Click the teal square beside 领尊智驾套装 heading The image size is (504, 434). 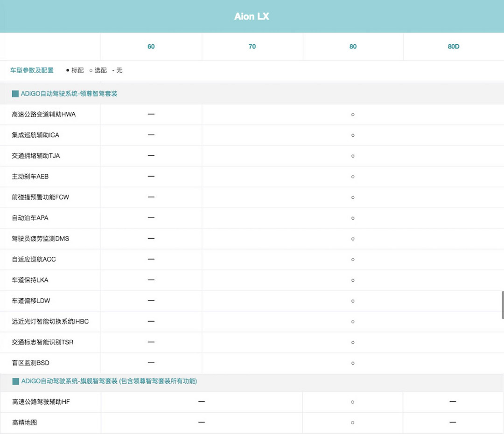[15, 94]
